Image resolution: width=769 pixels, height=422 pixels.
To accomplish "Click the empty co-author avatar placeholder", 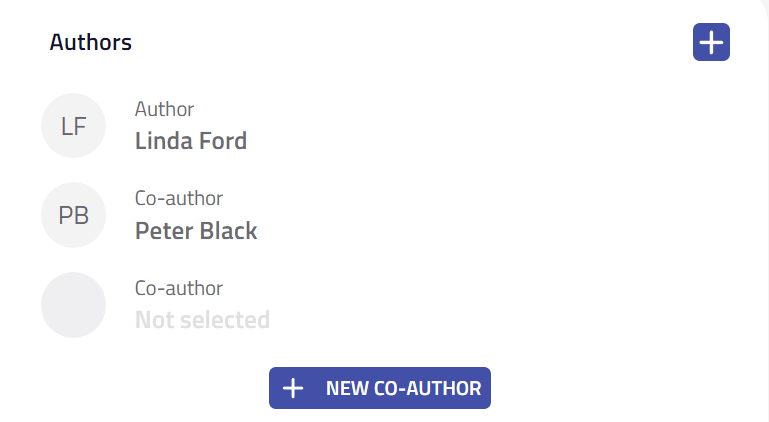I will tap(73, 305).
